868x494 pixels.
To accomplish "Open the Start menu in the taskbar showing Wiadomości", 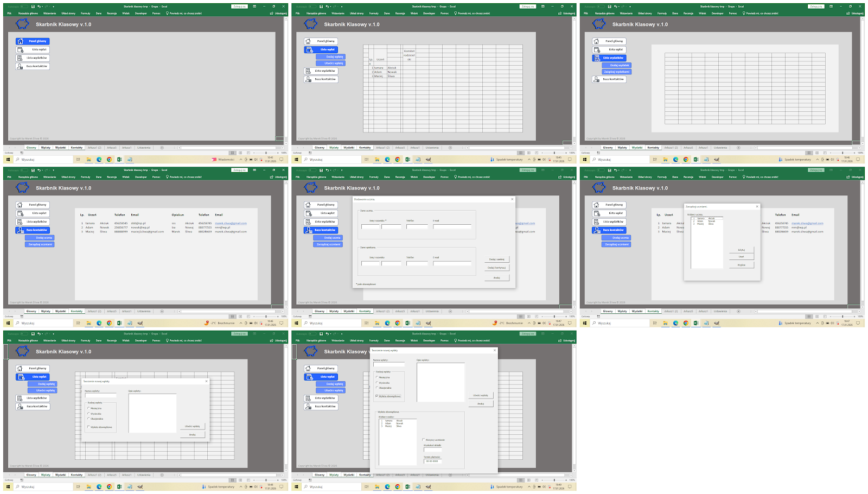I will (8, 160).
